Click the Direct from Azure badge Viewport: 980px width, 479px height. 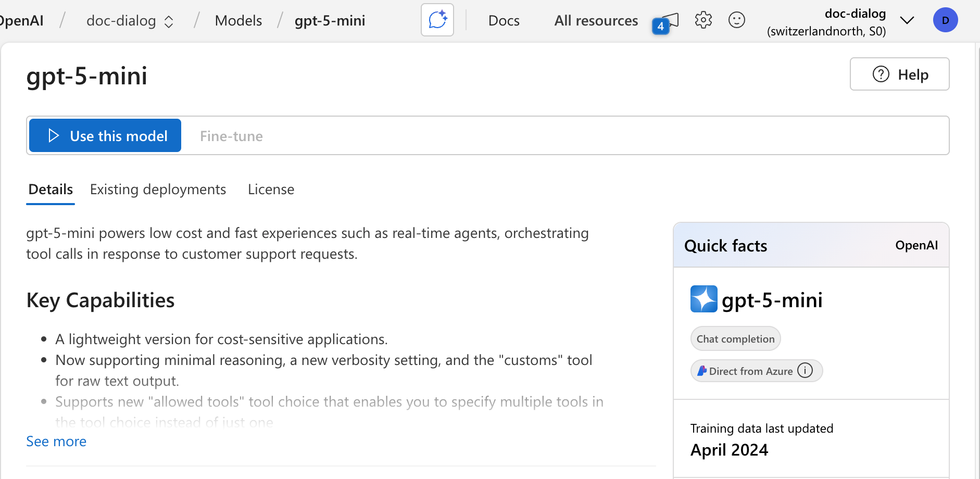click(756, 371)
